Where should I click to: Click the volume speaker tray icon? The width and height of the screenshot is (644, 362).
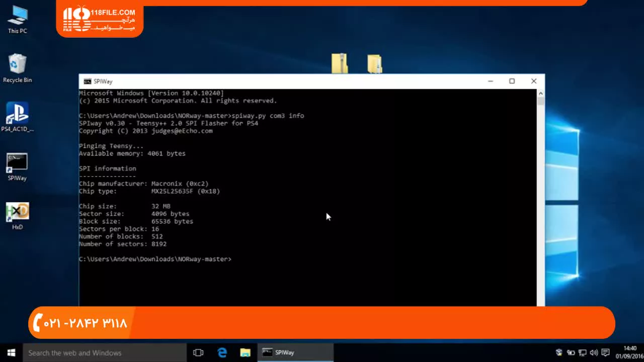(594, 352)
